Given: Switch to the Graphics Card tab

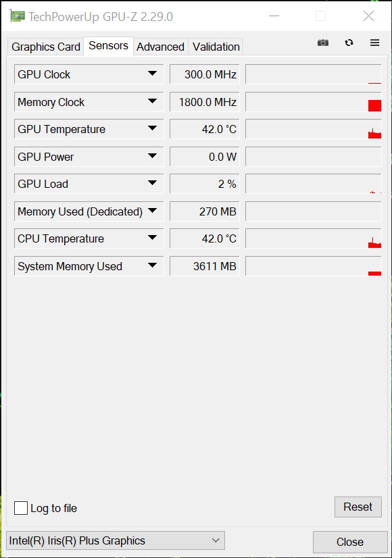Looking at the screenshot, I should [45, 47].
